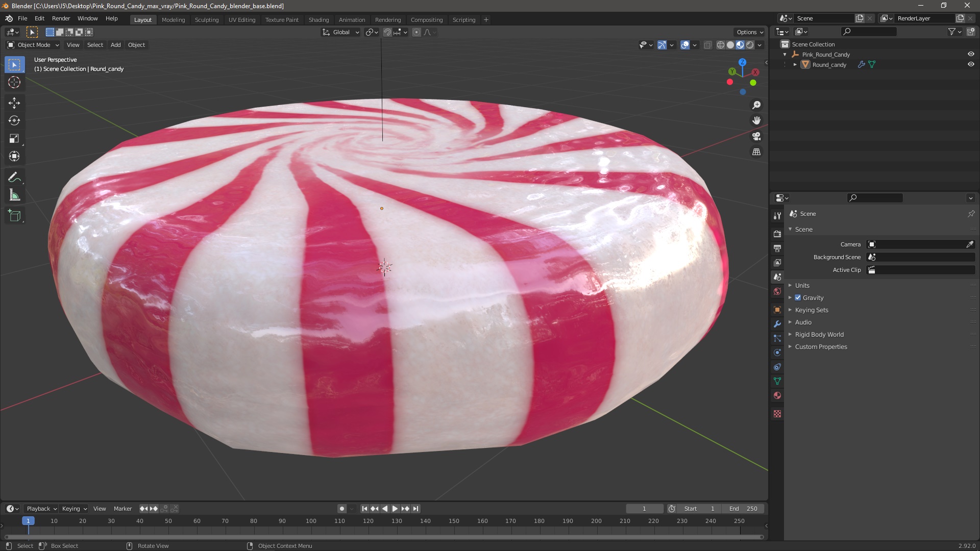Select the Cursor tool in toolbar

pyautogui.click(x=14, y=82)
